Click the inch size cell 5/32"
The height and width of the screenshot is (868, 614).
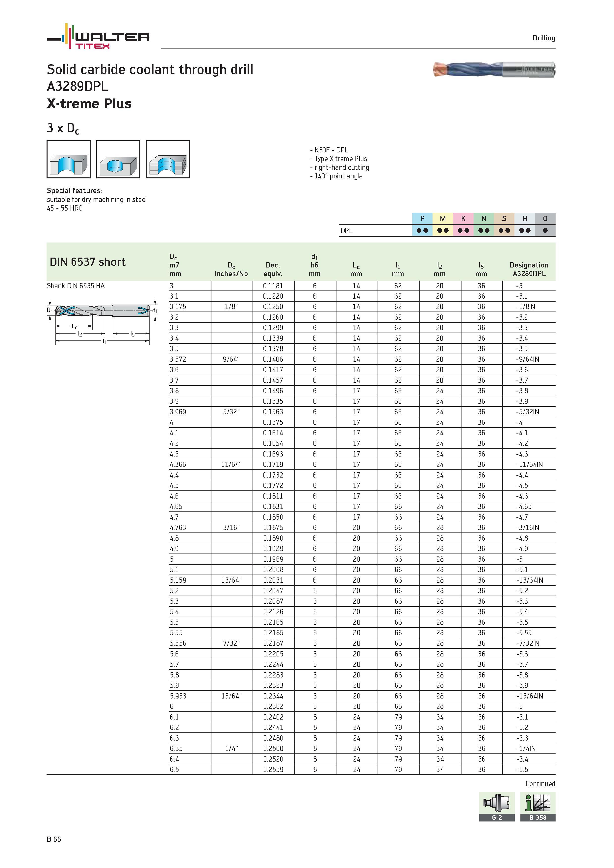231,412
